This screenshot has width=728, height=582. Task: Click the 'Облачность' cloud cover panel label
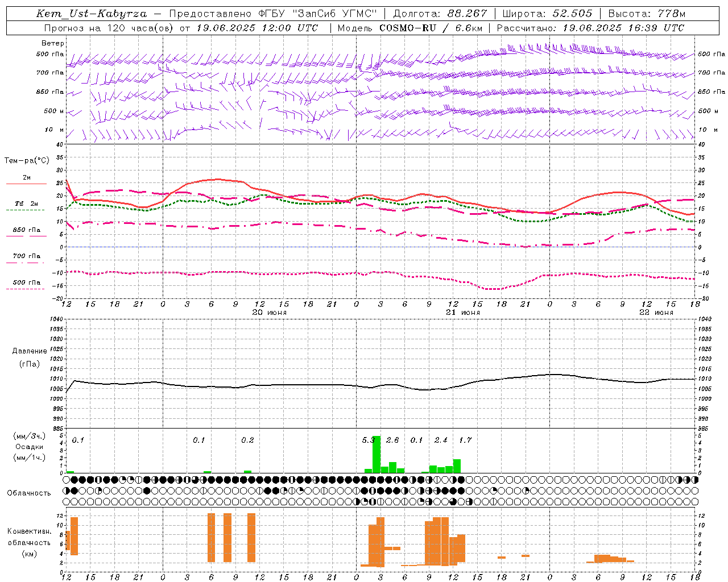[29, 493]
